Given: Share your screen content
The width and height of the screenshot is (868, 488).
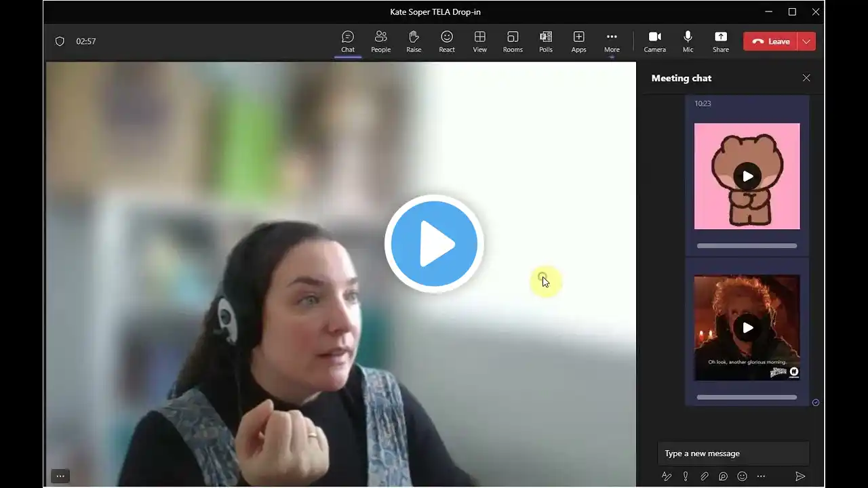Looking at the screenshot, I should pos(721,41).
